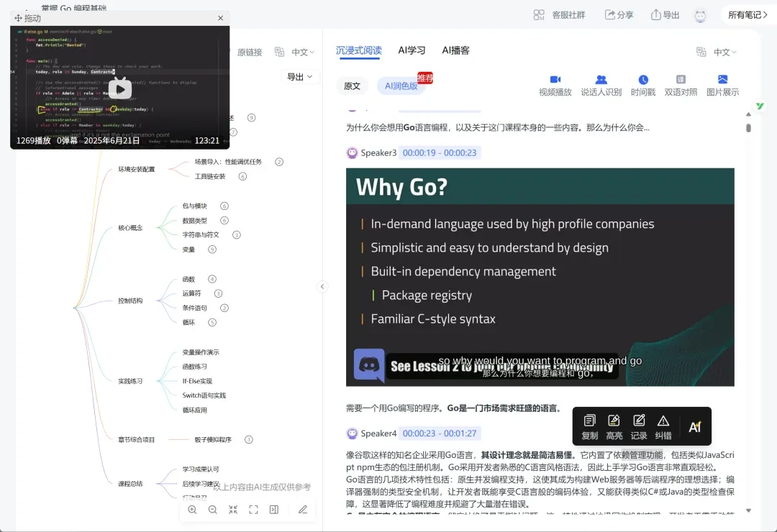Select Switch语句实践 mind map node
The width and height of the screenshot is (777, 532).
tap(204, 395)
